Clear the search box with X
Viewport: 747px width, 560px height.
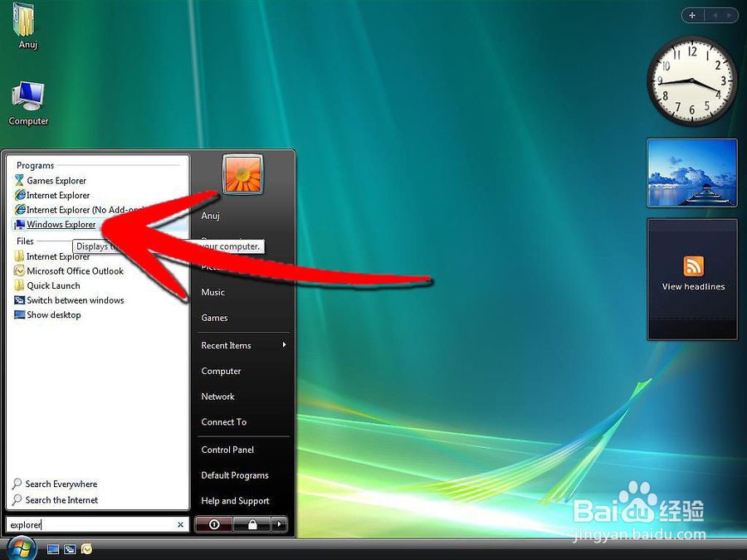tap(181, 525)
